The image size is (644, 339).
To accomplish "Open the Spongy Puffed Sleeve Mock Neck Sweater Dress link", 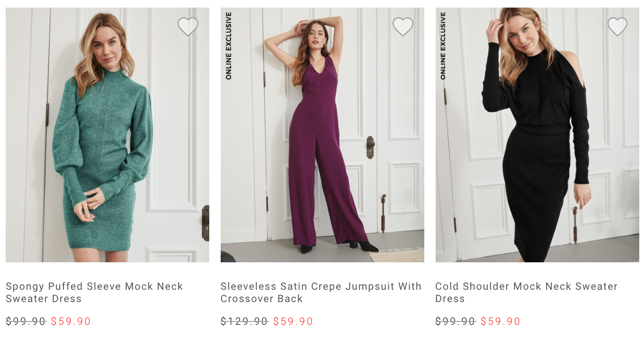I will [94, 286].
